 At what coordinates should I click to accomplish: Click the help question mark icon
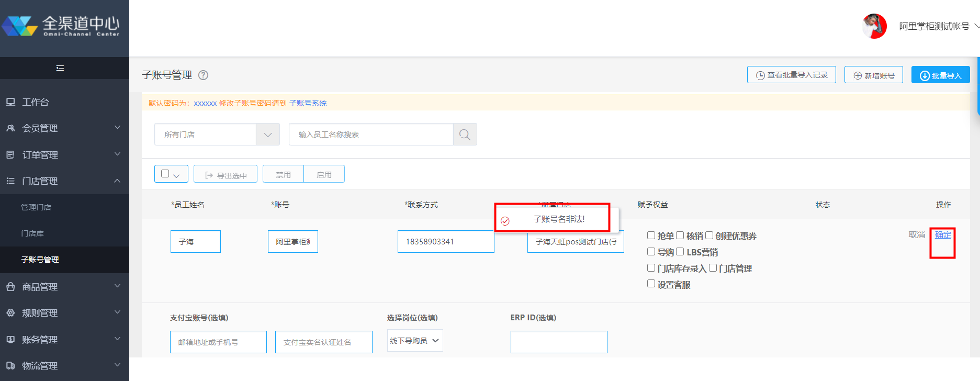[204, 75]
